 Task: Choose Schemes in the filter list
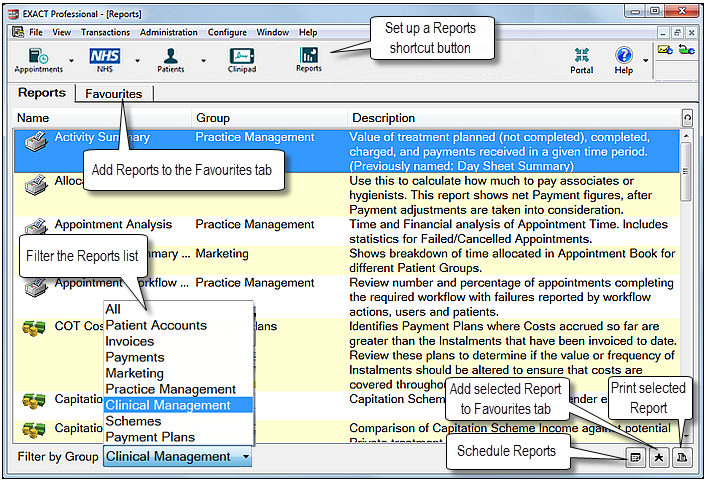178,421
